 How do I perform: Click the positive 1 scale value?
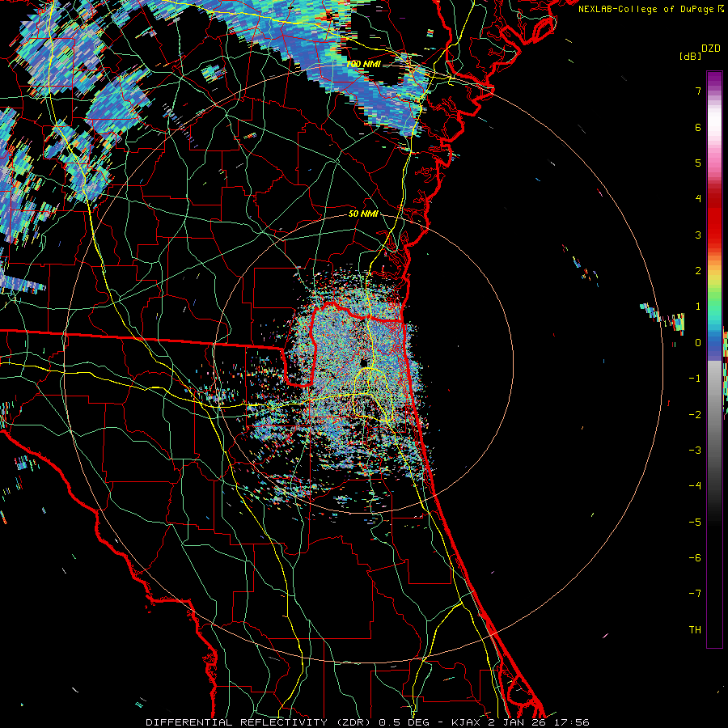click(698, 307)
